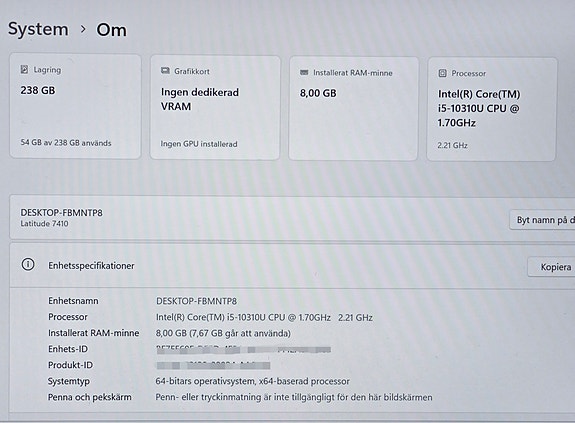Click the Processor label in specifications list
Image resolution: width=575 pixels, height=423 pixels.
tap(68, 317)
